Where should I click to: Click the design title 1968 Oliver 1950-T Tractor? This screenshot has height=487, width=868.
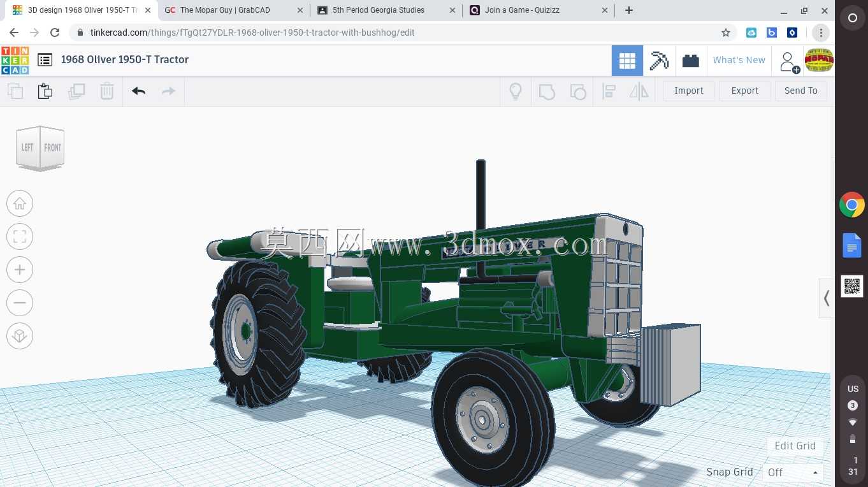[125, 59]
